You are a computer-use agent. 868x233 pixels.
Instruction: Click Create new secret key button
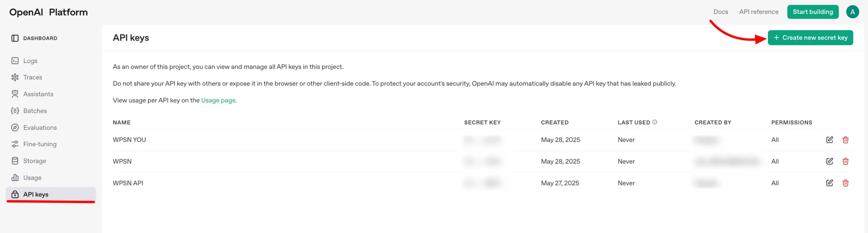tap(810, 38)
